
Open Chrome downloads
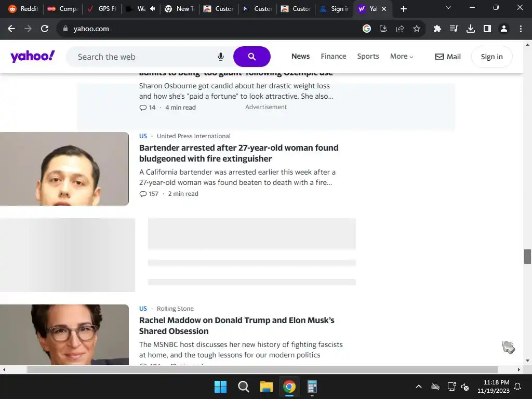(x=471, y=29)
